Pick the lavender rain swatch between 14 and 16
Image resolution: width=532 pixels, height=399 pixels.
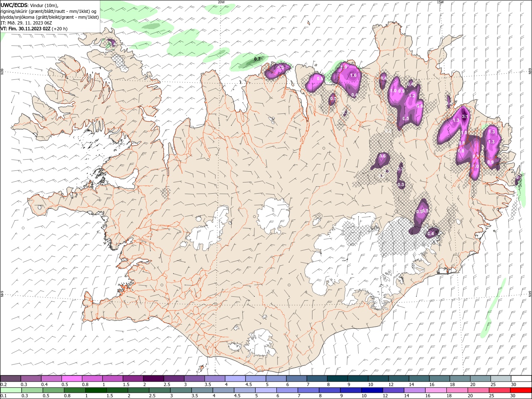click(414, 390)
